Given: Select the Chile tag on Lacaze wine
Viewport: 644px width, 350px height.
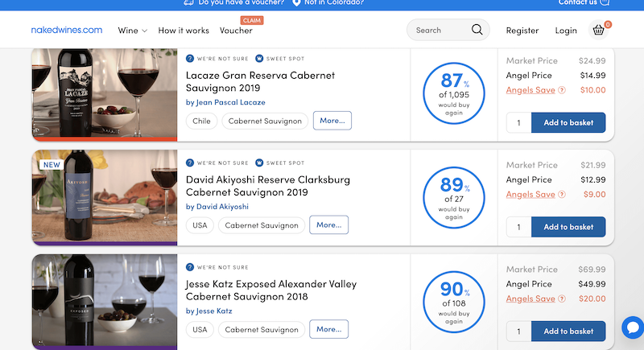Looking at the screenshot, I should click(x=201, y=121).
